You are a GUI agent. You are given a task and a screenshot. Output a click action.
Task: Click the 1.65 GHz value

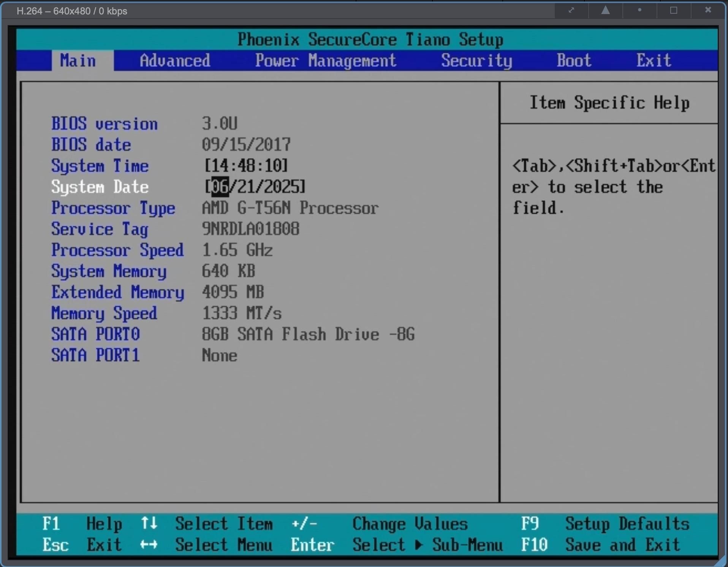point(237,250)
